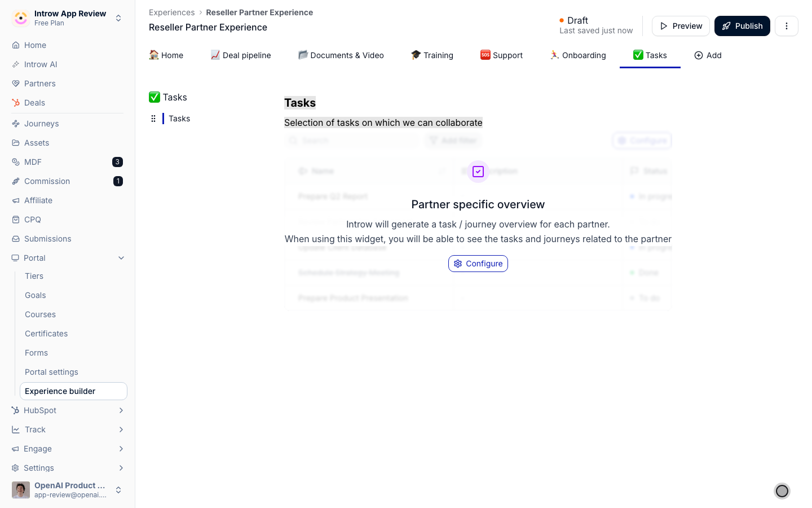
Task: Switch to Documents & Video tab
Action: tap(341, 55)
